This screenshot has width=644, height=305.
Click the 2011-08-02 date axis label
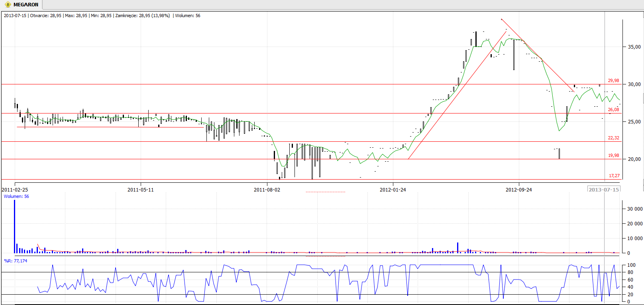pyautogui.click(x=267, y=190)
